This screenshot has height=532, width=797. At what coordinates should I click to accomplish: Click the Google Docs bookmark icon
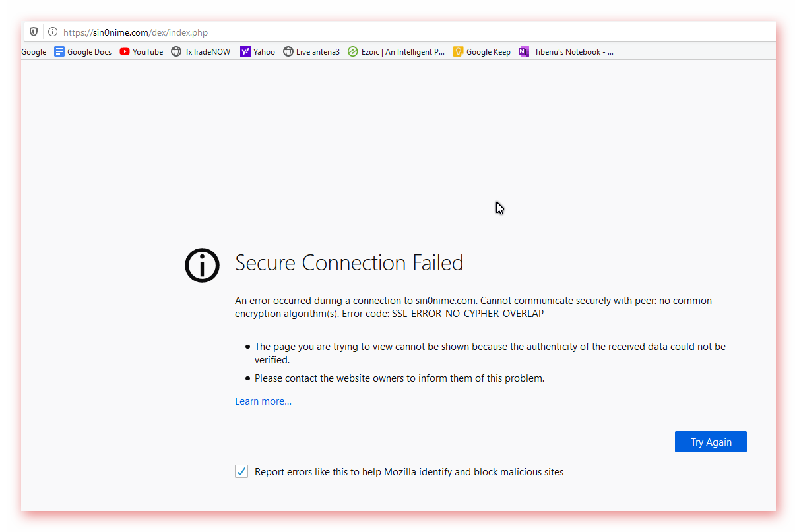(x=59, y=51)
